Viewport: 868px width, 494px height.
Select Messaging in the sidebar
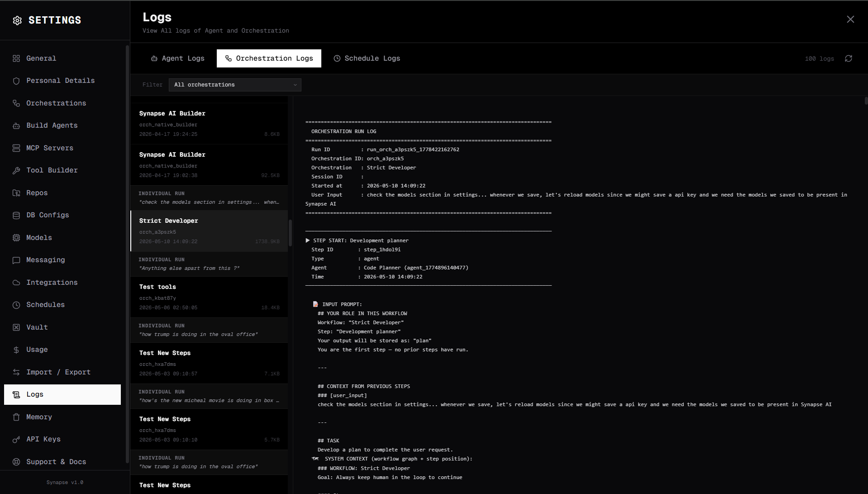[62, 260]
